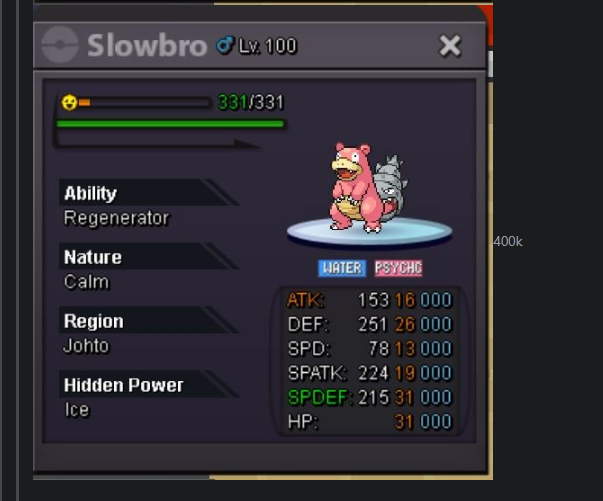The height and width of the screenshot is (501, 603).
Task: Click the green SPDEF stat row
Action: pos(369,397)
